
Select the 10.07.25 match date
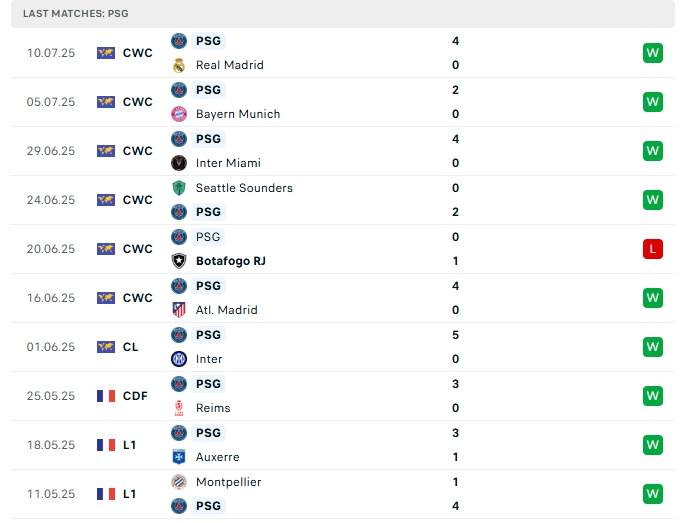click(x=51, y=53)
